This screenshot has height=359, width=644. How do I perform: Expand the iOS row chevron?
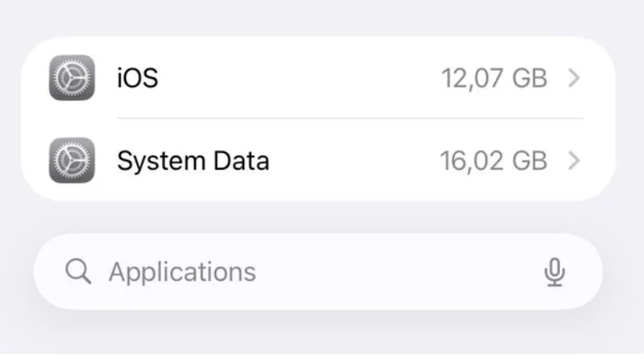[x=575, y=78]
